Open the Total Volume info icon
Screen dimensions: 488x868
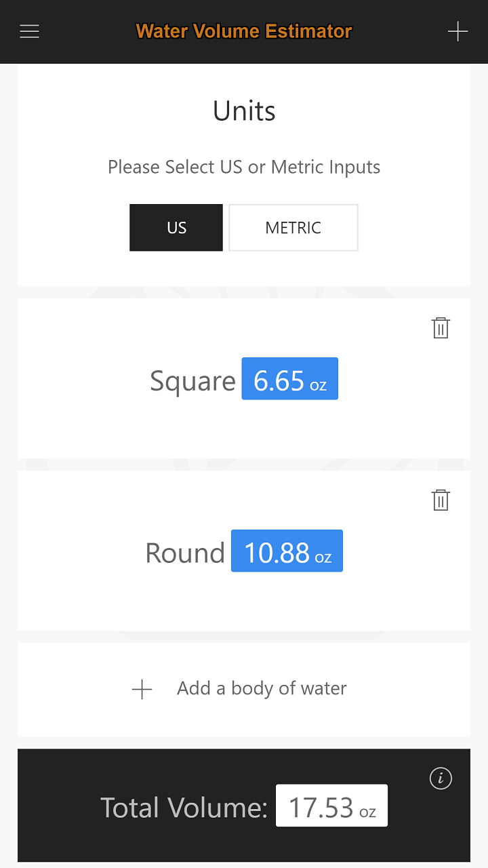[441, 778]
